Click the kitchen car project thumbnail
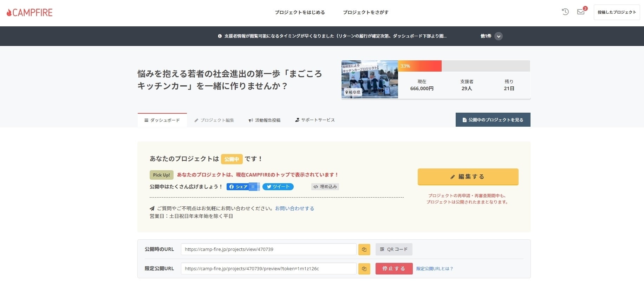Screen dimensions: 644x299 (369, 79)
